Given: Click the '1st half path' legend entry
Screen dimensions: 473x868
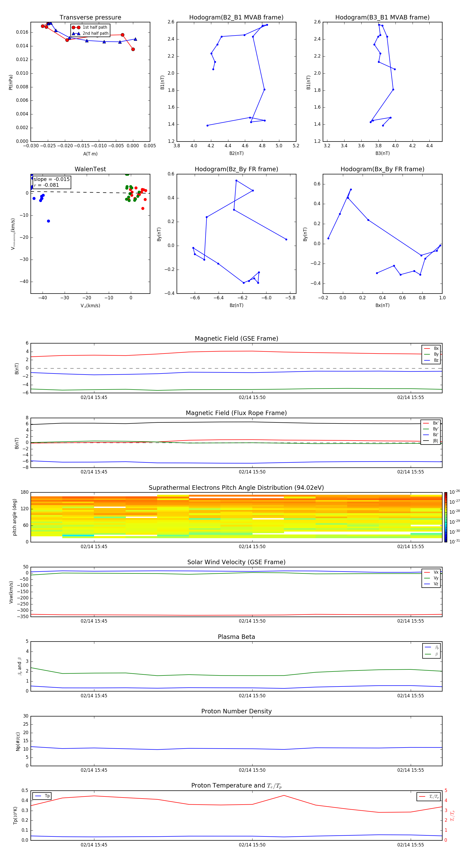Looking at the screenshot, I should pyautogui.click(x=90, y=27).
